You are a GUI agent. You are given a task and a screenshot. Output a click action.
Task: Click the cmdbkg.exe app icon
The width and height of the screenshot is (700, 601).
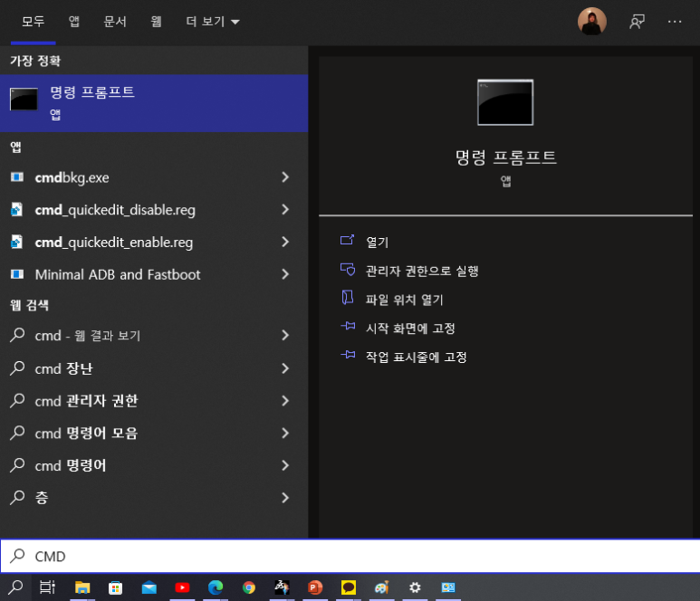click(x=17, y=177)
